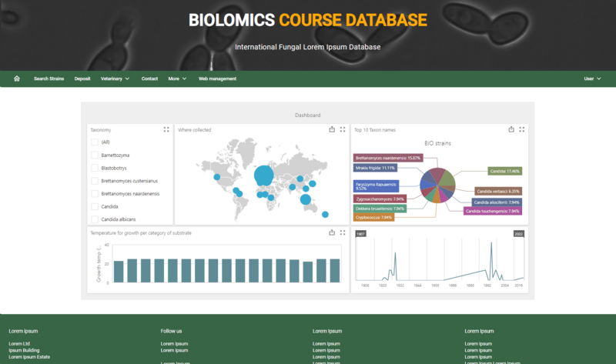The height and width of the screenshot is (364, 616).
Task: Open the Deposit menu item
Action: [82, 78]
